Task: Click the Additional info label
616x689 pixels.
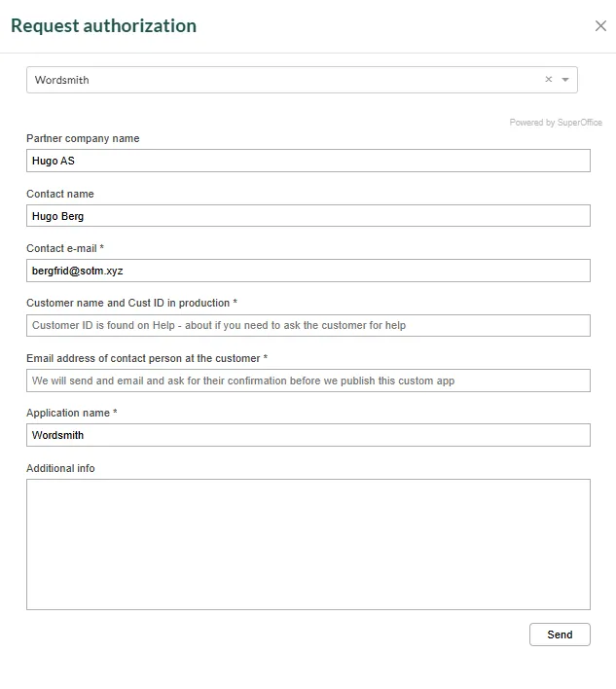Action: pyautogui.click(x=60, y=468)
